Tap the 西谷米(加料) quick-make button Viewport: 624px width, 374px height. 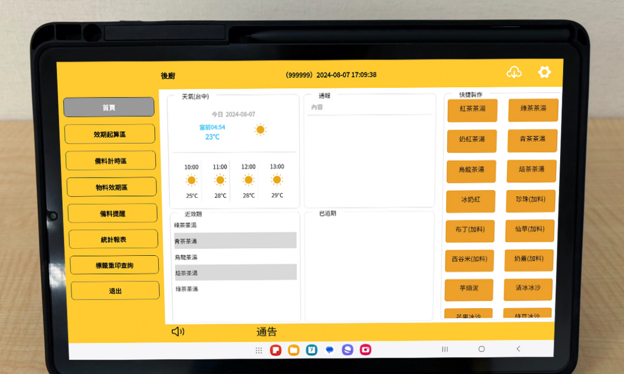click(469, 261)
